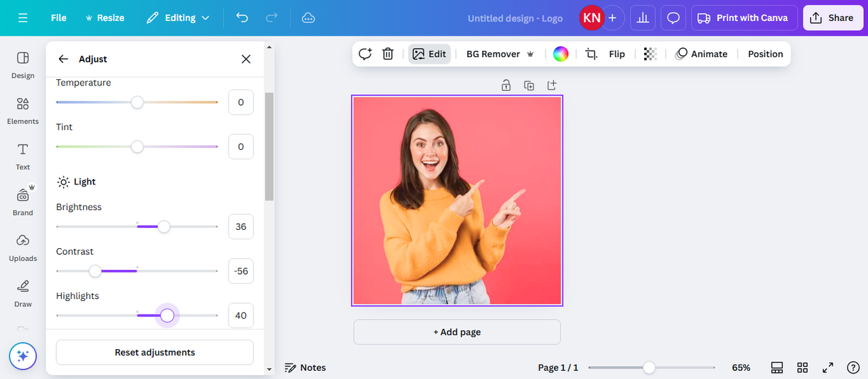This screenshot has width=868, height=379.
Task: Click the Tint slider handle
Action: tap(137, 146)
